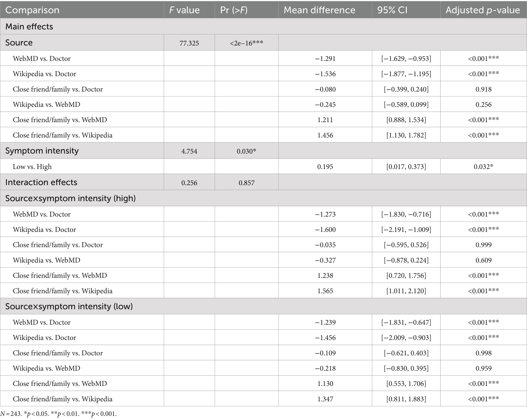
Task: Select the mean difference −1.536
Action: coord(325,74)
